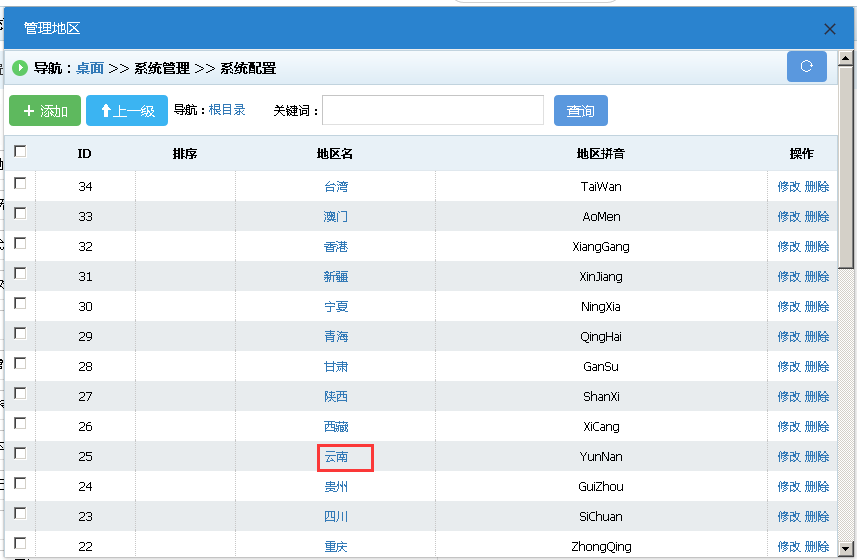The height and width of the screenshot is (560, 857).
Task: Click the scrollbar down arrow
Action: coord(846,549)
